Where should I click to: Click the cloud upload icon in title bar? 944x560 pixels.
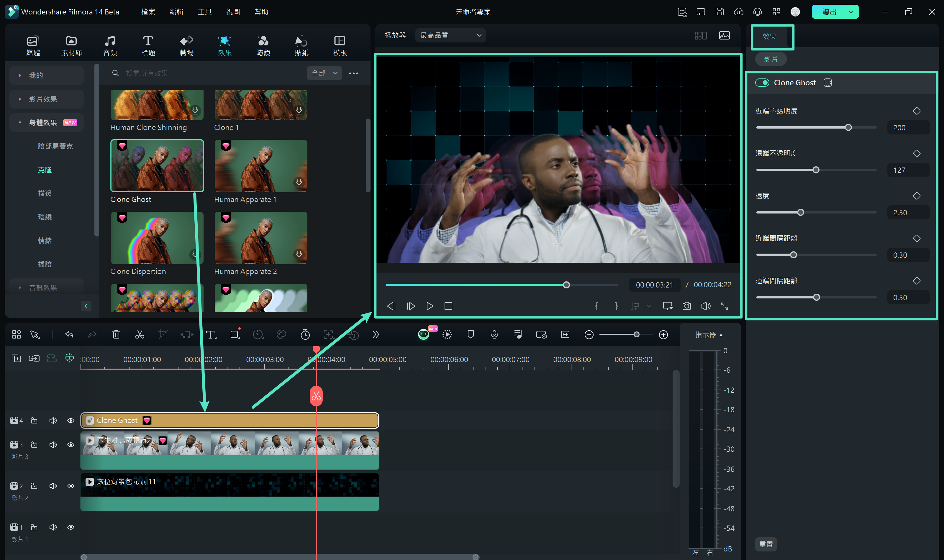click(738, 12)
